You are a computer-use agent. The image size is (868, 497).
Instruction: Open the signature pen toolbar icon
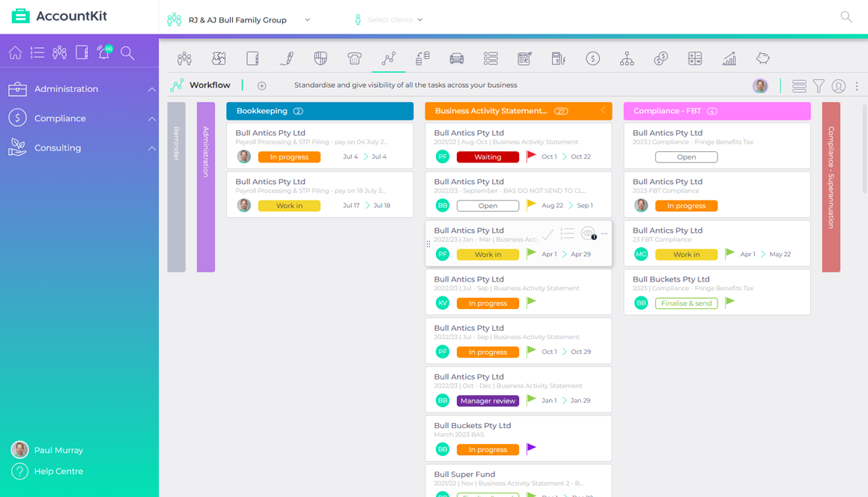[x=287, y=58]
